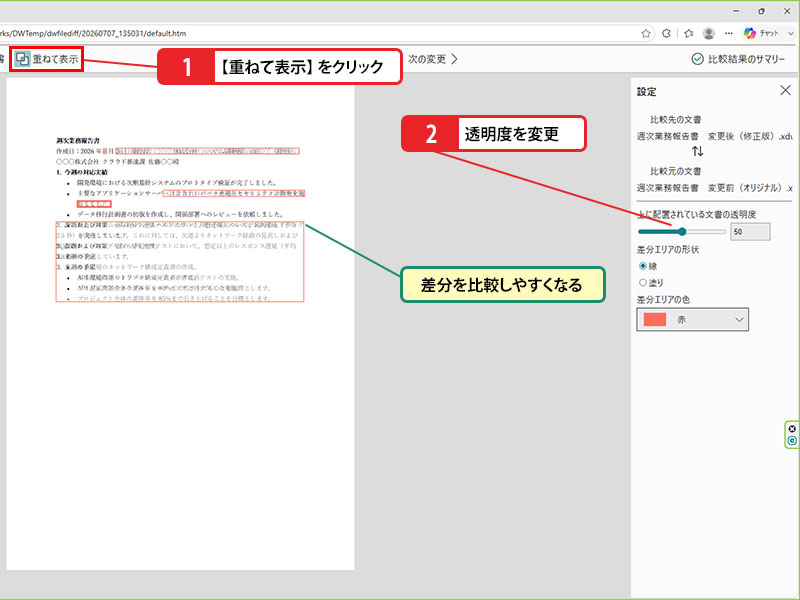
Task: Click the side floating widget close icon
Action: [792, 429]
